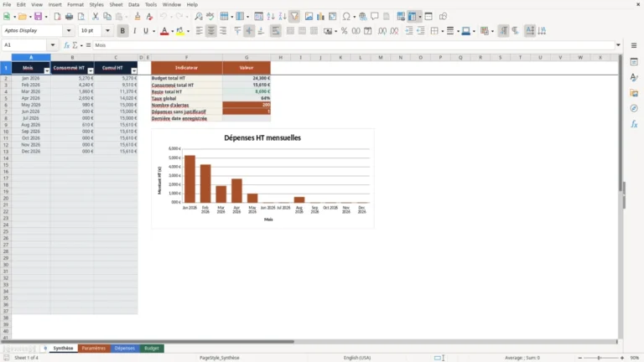Apply yellow background highlight color
Image resolution: width=644 pixels, height=362 pixels.
click(180, 31)
